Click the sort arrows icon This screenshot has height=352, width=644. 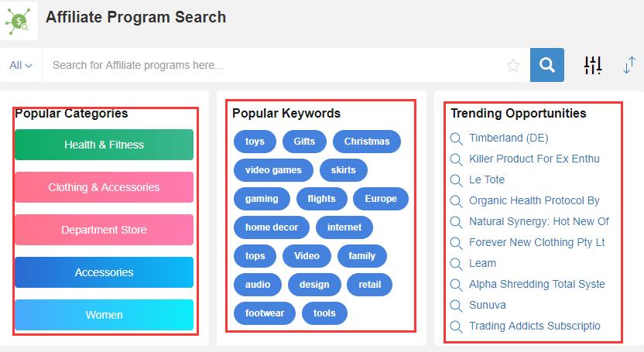pos(629,66)
